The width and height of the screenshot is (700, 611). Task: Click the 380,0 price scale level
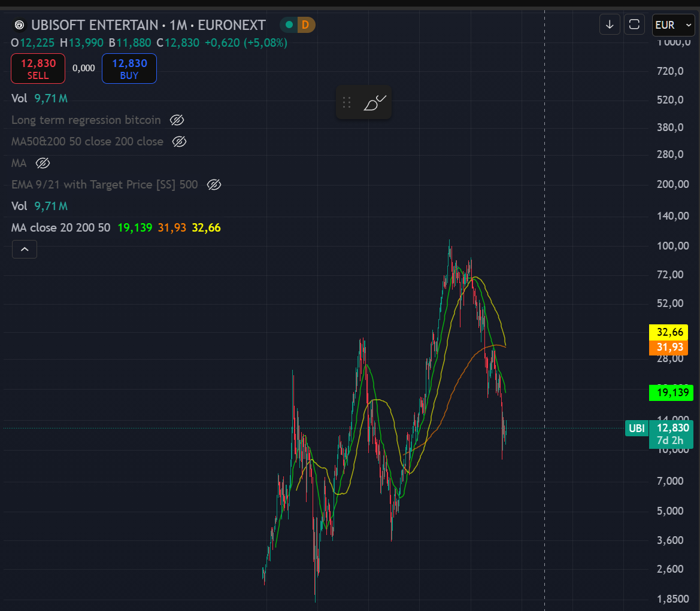pyautogui.click(x=670, y=127)
